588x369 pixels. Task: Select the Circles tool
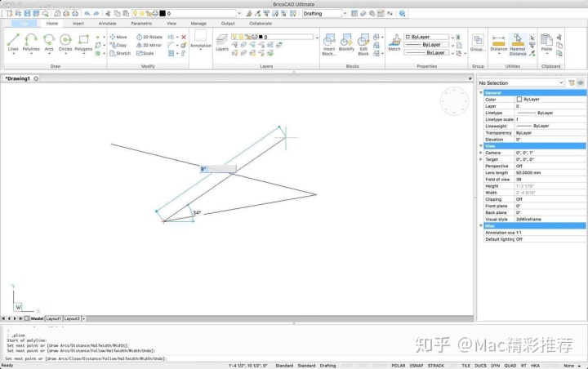pyautogui.click(x=65, y=42)
